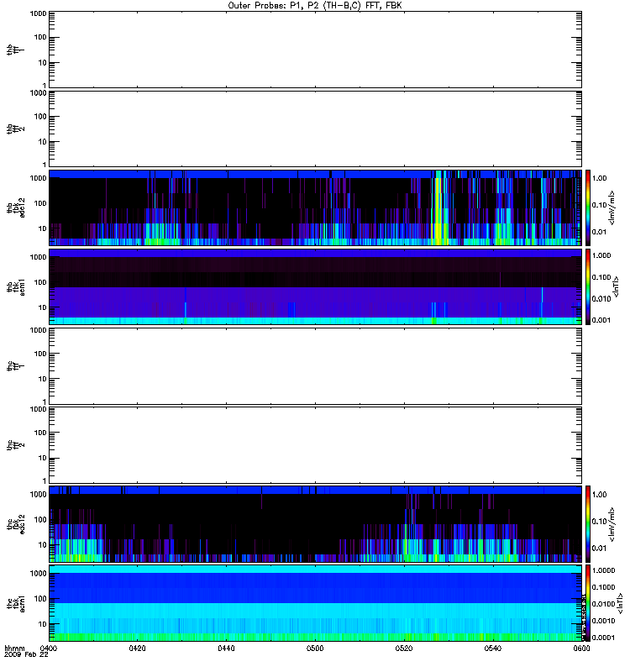Click the '0420' time axis label
Viewport: 630px width, 672px height.
click(137, 648)
